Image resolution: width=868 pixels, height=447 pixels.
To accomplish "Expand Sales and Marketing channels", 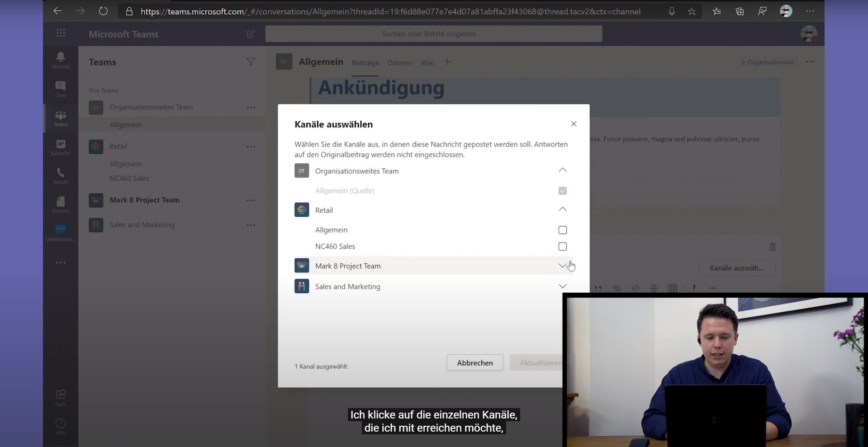I will point(562,286).
